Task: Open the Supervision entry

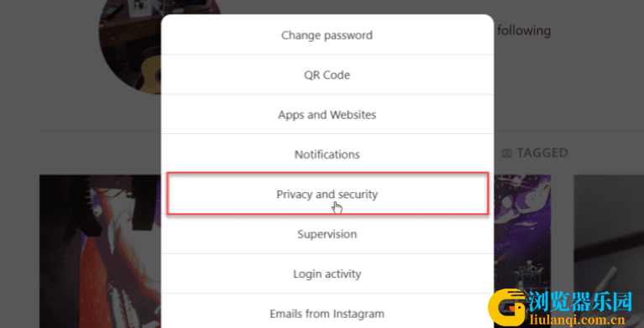Action: pyautogui.click(x=327, y=234)
